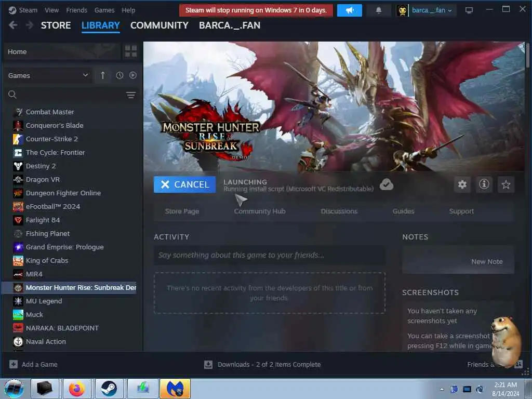
Task: Select Muck in the list
Action: tap(34, 314)
